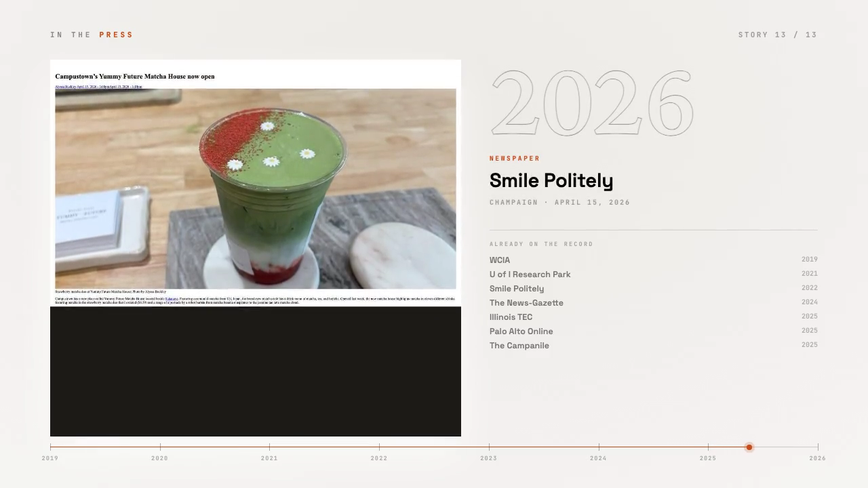This screenshot has width=868, height=488.
Task: Click the In The Press header
Action: 92,35
